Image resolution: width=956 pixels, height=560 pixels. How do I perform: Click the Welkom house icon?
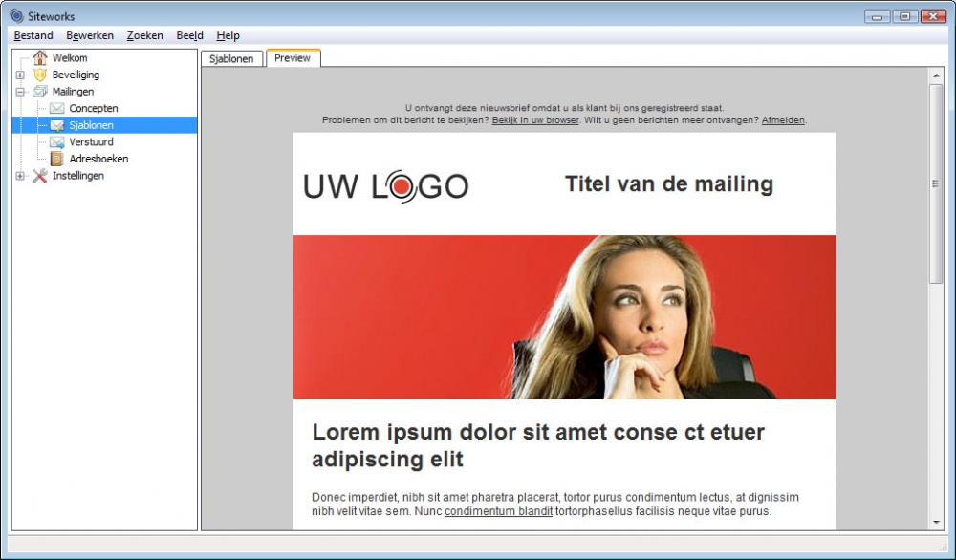click(x=39, y=58)
